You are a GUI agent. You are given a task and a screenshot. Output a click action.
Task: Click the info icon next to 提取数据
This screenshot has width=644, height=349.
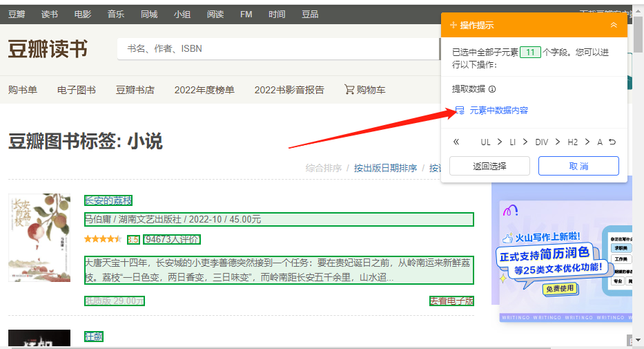click(492, 89)
